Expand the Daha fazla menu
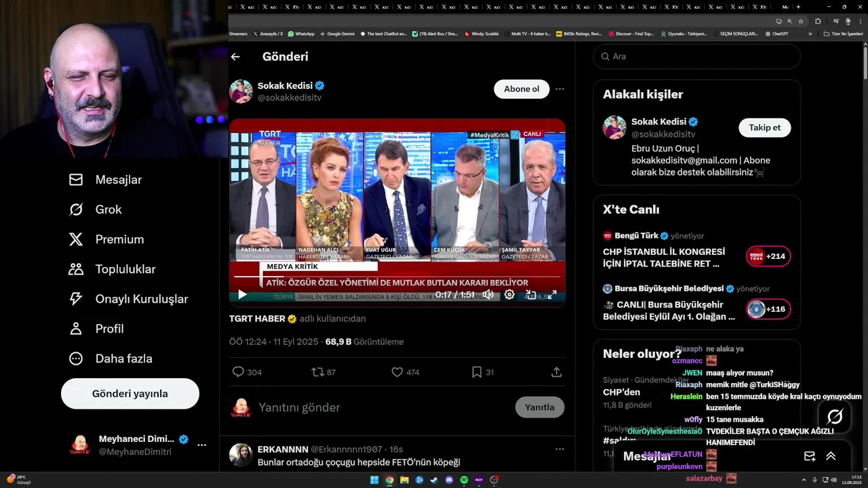868x488 pixels. point(111,359)
